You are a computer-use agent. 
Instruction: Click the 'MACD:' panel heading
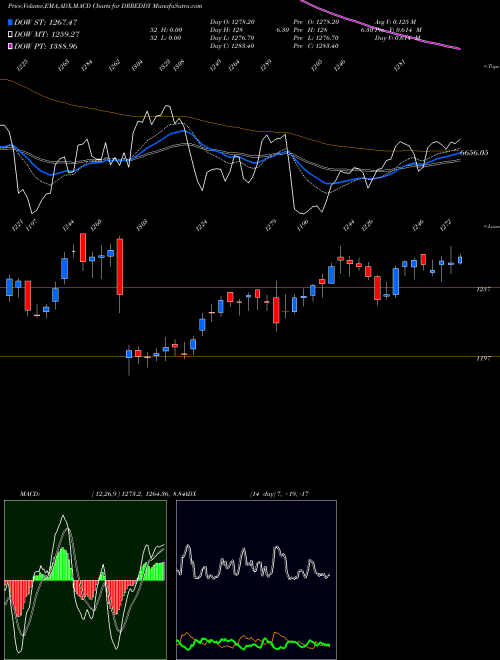pos(30,494)
